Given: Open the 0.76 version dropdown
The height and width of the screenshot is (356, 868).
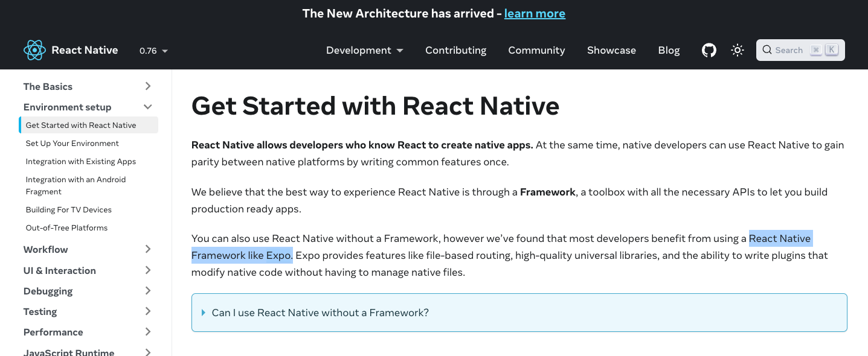Looking at the screenshot, I should click(153, 51).
